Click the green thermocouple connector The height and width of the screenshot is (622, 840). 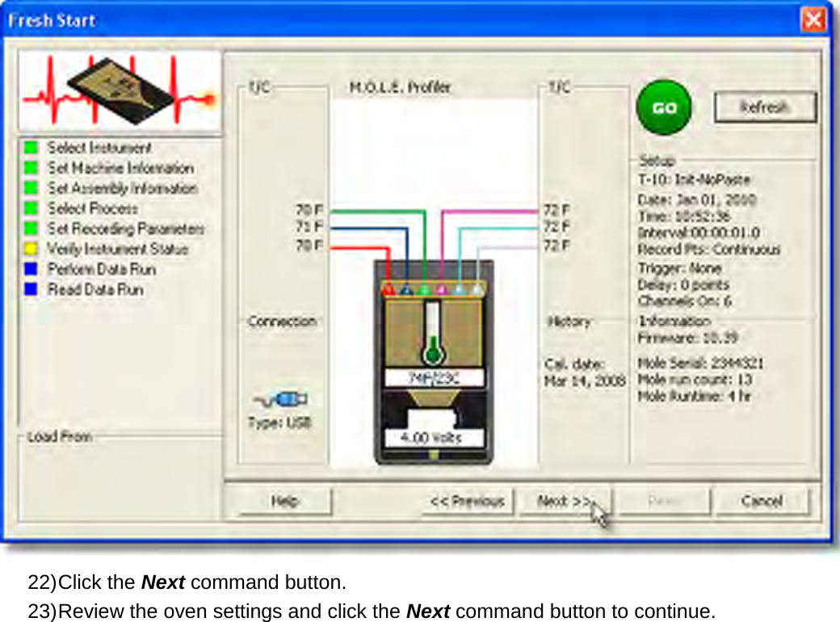[x=424, y=290]
